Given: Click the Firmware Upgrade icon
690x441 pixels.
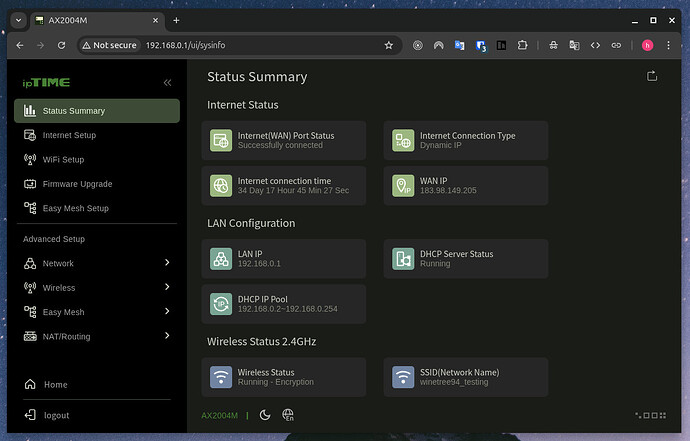Looking at the screenshot, I should coord(30,184).
